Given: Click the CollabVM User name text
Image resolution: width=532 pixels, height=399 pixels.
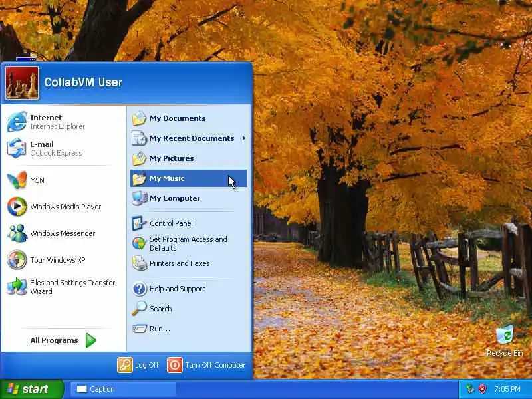Looking at the screenshot, I should tap(83, 82).
